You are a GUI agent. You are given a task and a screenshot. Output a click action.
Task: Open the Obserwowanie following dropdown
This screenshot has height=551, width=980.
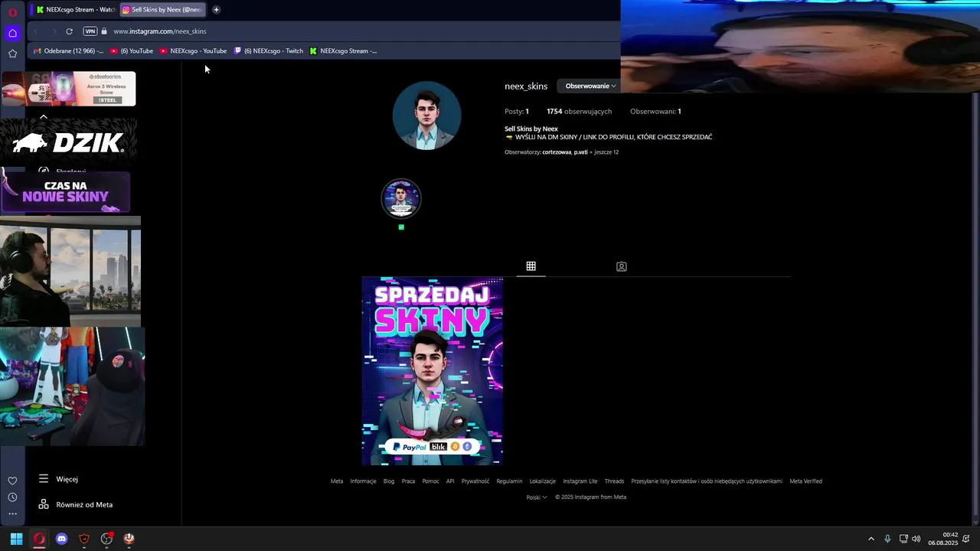click(590, 86)
